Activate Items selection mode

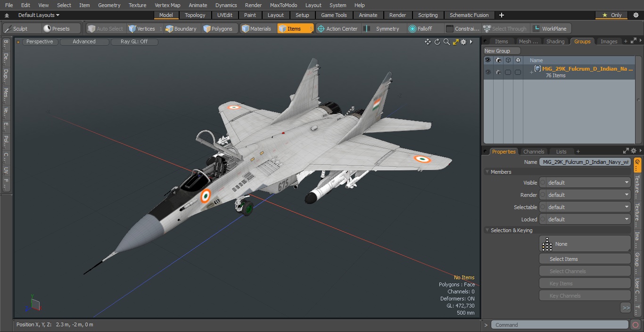[x=295, y=29]
